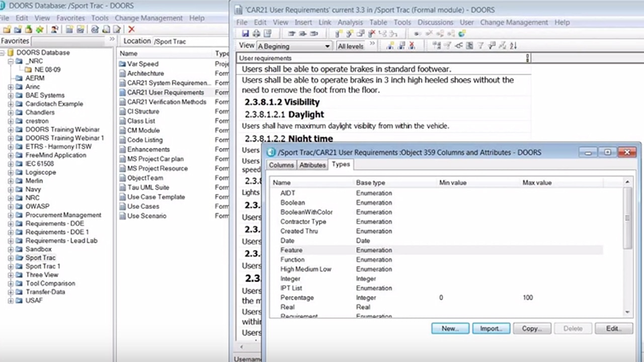Expand the BAE Systems tree node
This screenshot has width=644, height=362.
point(11,96)
